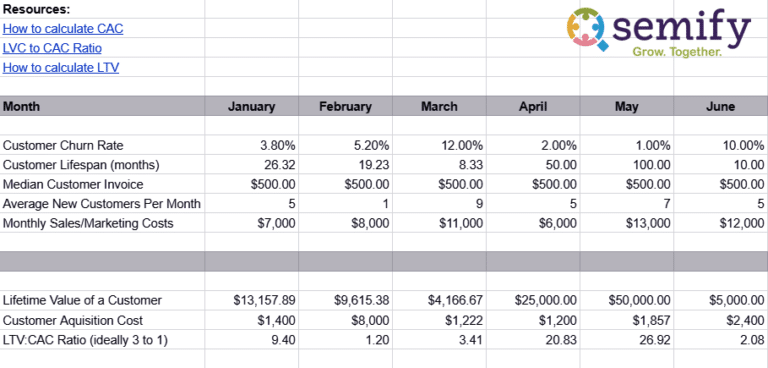Select January churn rate cell 3.80%

tap(252, 146)
